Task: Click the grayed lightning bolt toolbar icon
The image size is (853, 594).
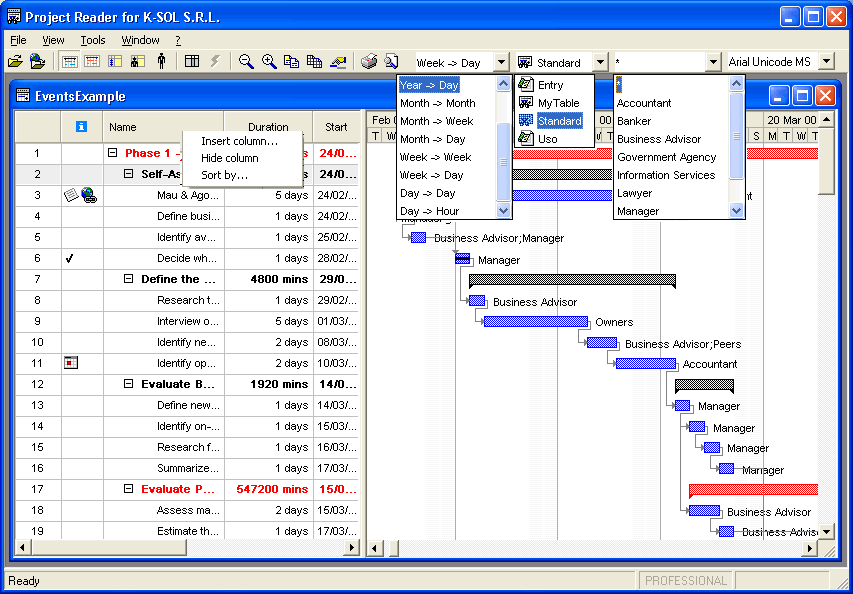Action: [215, 62]
